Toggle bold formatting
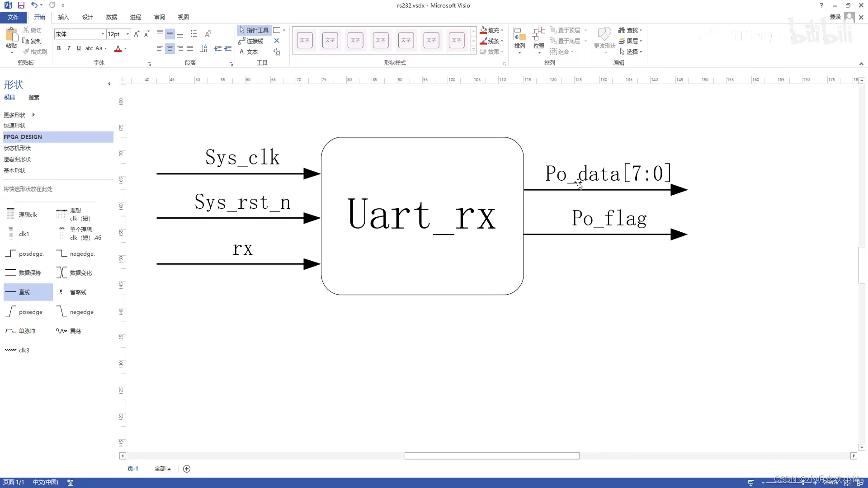 tap(59, 48)
